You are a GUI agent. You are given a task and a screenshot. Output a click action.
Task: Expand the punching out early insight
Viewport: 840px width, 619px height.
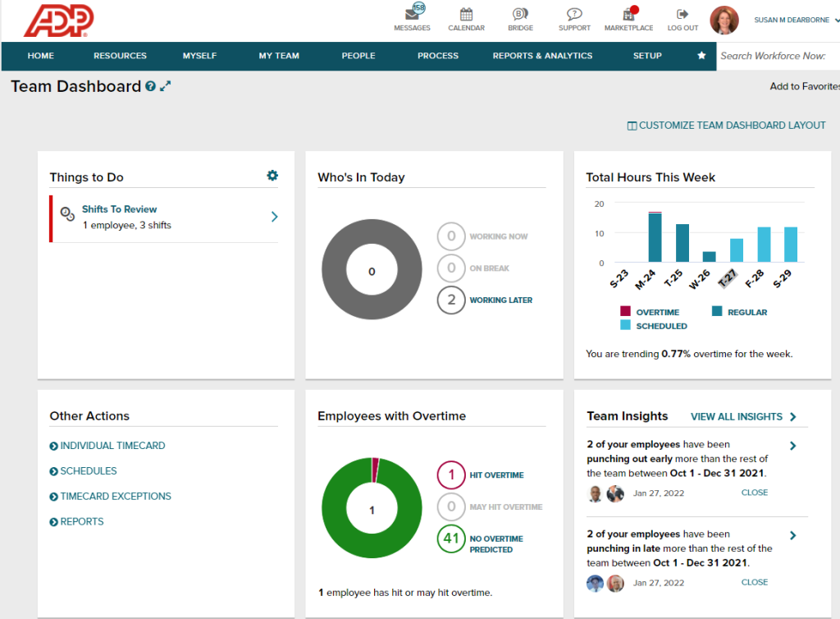click(x=792, y=445)
